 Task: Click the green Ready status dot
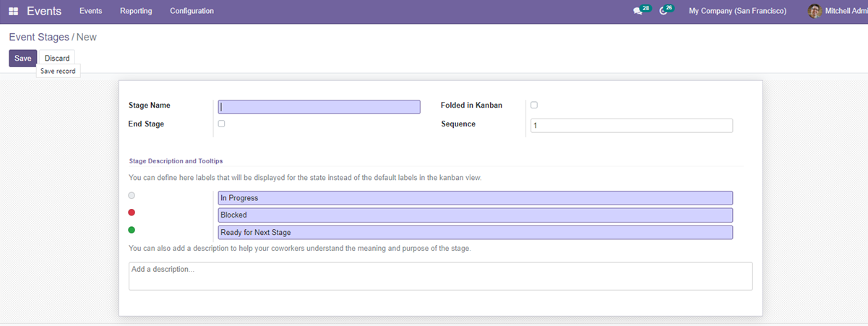point(132,230)
